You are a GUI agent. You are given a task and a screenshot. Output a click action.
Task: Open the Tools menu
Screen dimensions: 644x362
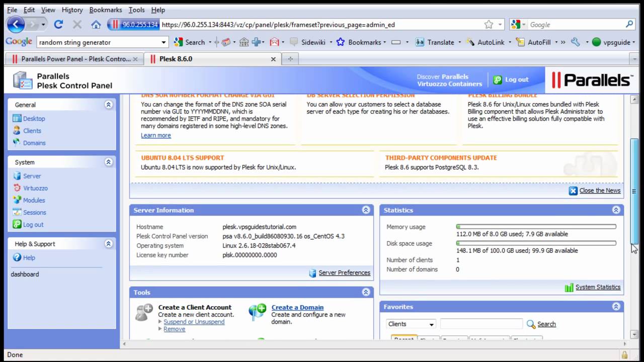pyautogui.click(x=136, y=10)
